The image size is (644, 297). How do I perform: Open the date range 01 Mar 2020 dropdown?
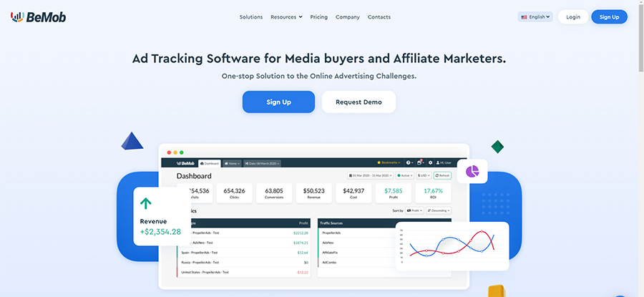371,175
